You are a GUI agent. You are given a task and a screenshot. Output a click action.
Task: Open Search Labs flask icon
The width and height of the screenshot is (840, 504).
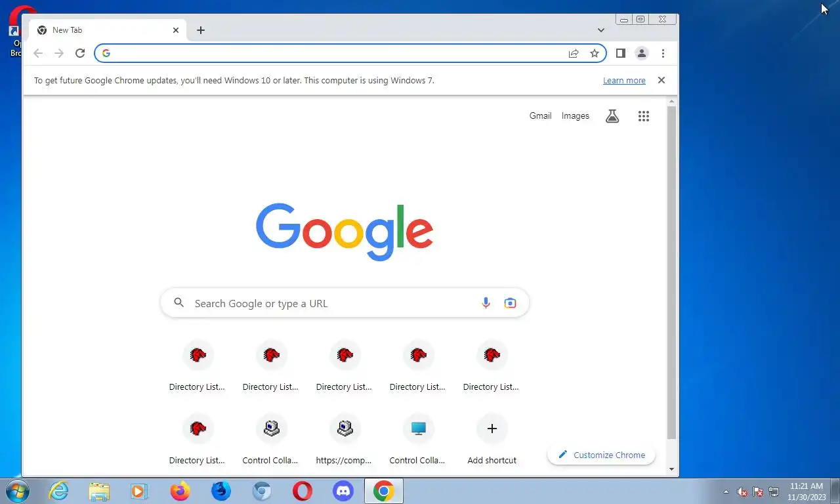tap(612, 116)
